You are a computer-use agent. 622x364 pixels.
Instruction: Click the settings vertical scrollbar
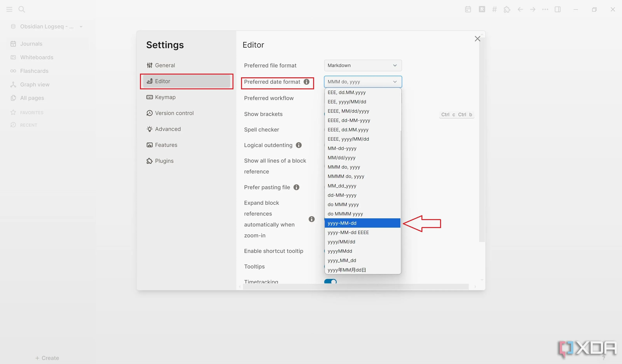click(482, 140)
